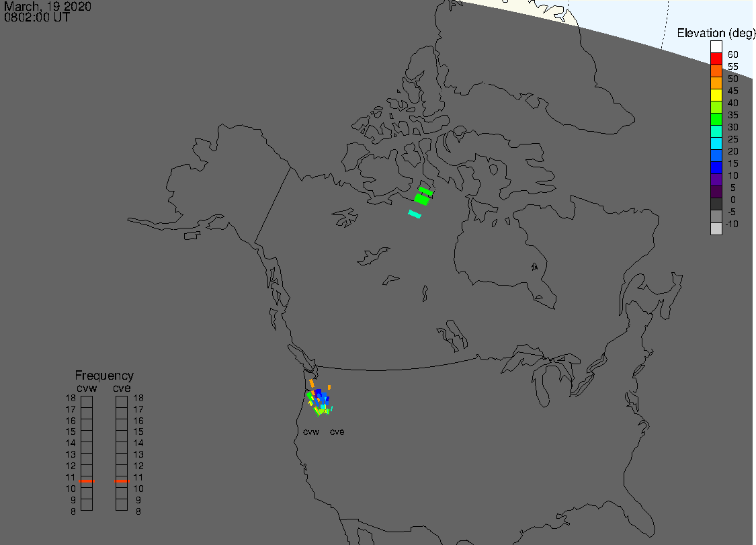Screen dimensions: 756x545
Task: Click the pure blue swatch between 15 and 10
Action: 716,168
